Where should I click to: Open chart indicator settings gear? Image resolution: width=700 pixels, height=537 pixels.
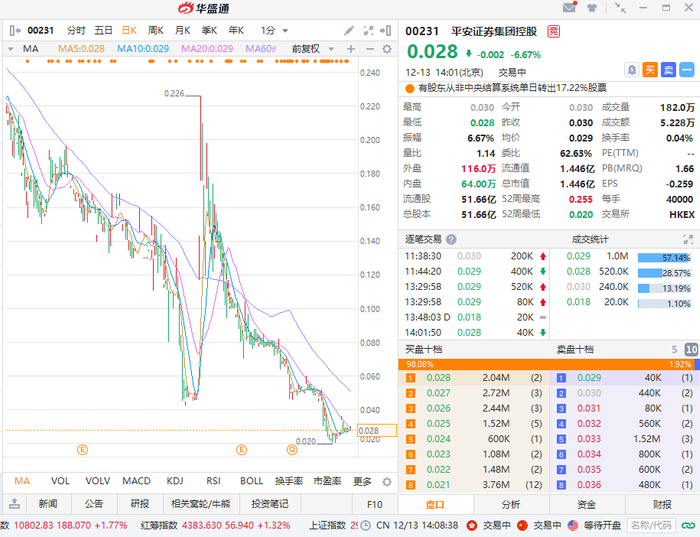point(387,49)
